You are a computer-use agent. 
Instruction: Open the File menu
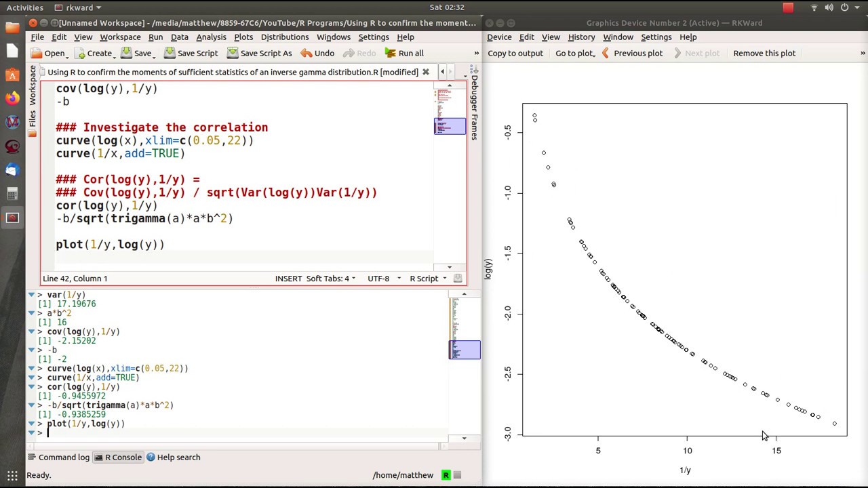coord(37,37)
